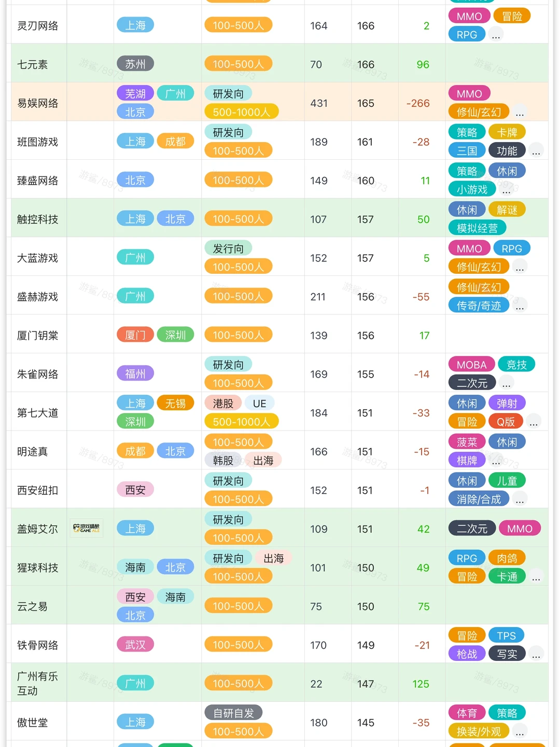The width and height of the screenshot is (560, 747).
Task: Click the 港股 tag for 第七大道
Action: pos(223,403)
